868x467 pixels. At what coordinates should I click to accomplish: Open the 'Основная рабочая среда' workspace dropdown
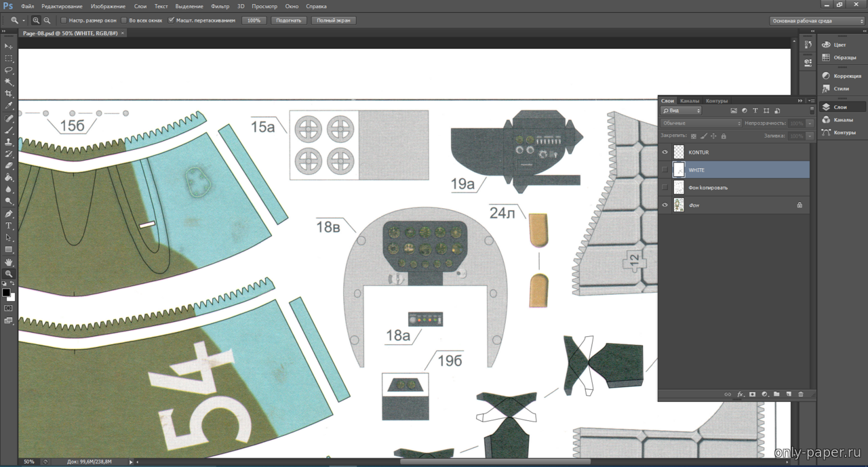pos(817,21)
